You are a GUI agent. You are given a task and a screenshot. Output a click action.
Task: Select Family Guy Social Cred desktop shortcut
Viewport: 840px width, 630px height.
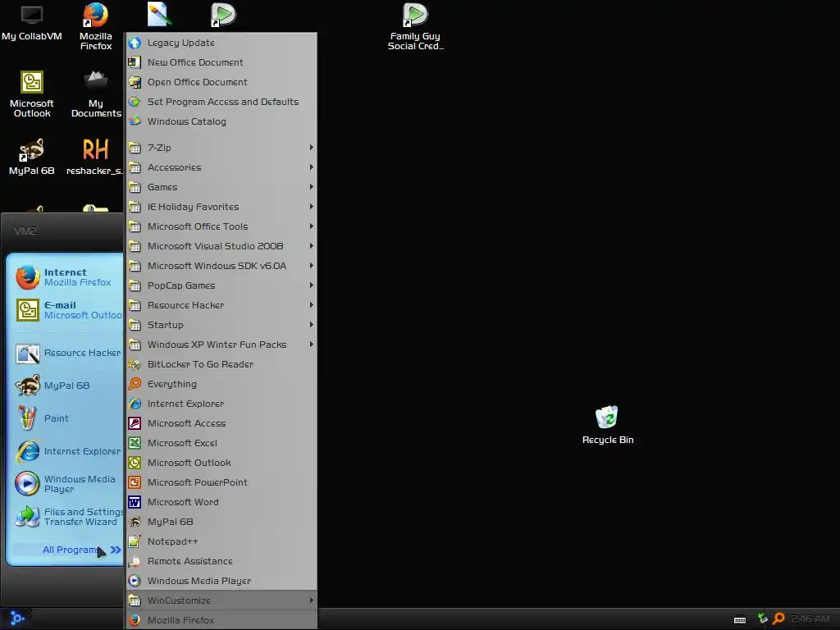[416, 27]
